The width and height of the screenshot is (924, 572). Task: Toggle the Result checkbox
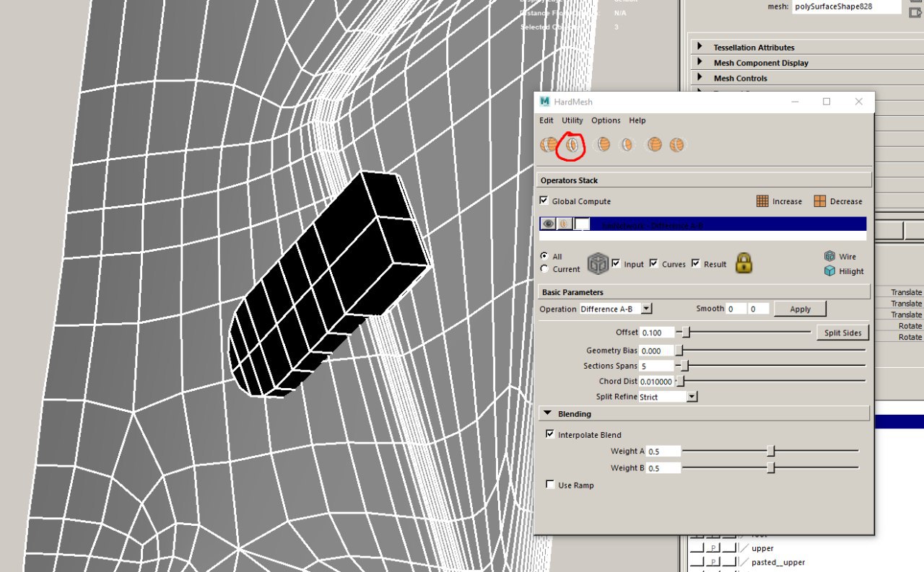696,263
